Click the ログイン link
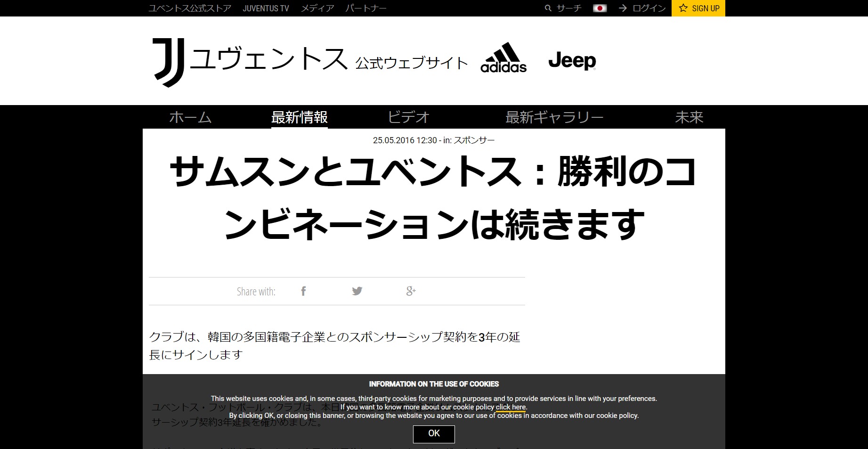The image size is (868, 449). click(x=649, y=8)
